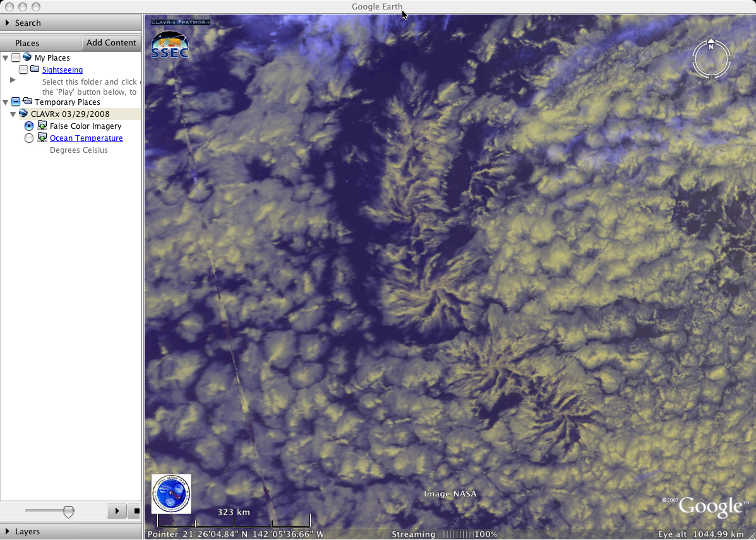The image size is (756, 540).
Task: Click the Search panel title
Action: [x=28, y=23]
